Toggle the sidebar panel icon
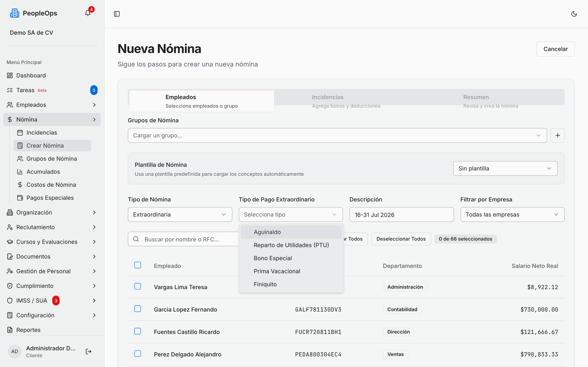Screen dimensions: 588x367 click(x=117, y=14)
